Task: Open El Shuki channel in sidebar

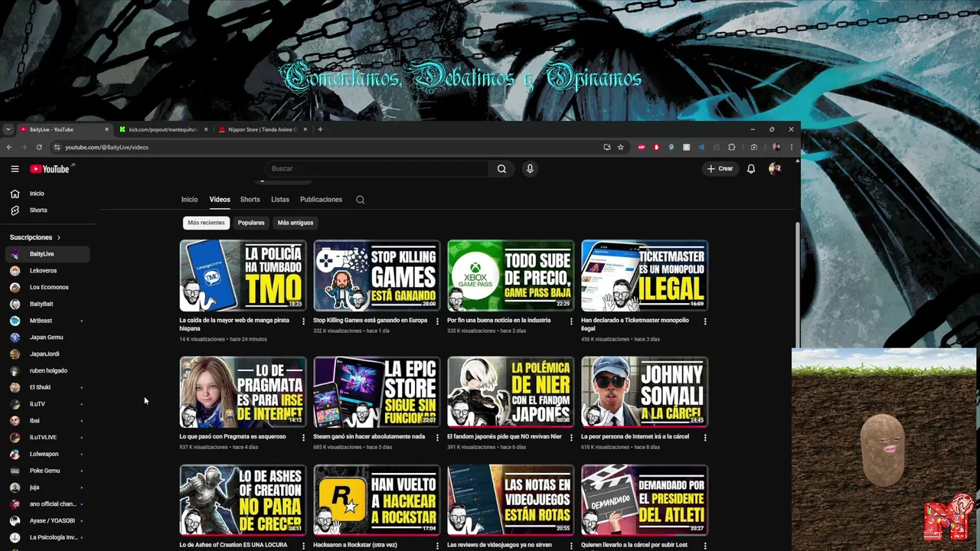Action: pyautogui.click(x=48, y=387)
